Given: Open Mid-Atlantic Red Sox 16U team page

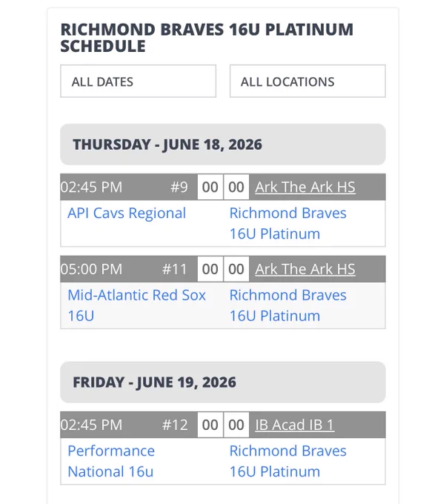Looking at the screenshot, I should click(x=136, y=305).
